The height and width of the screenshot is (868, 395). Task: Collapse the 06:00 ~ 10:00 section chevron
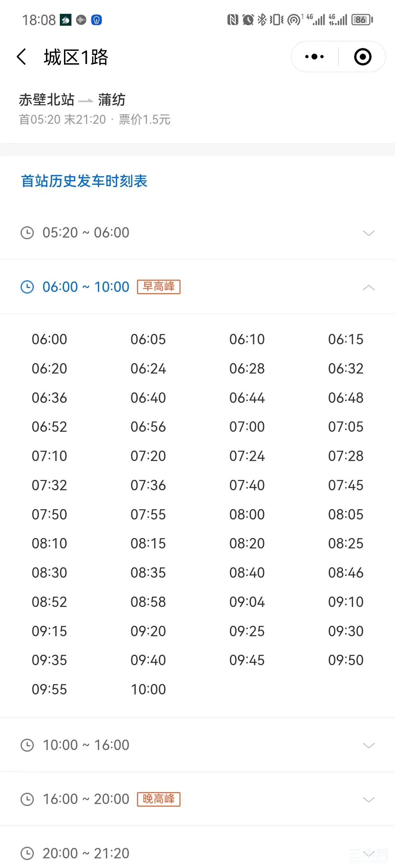click(369, 287)
